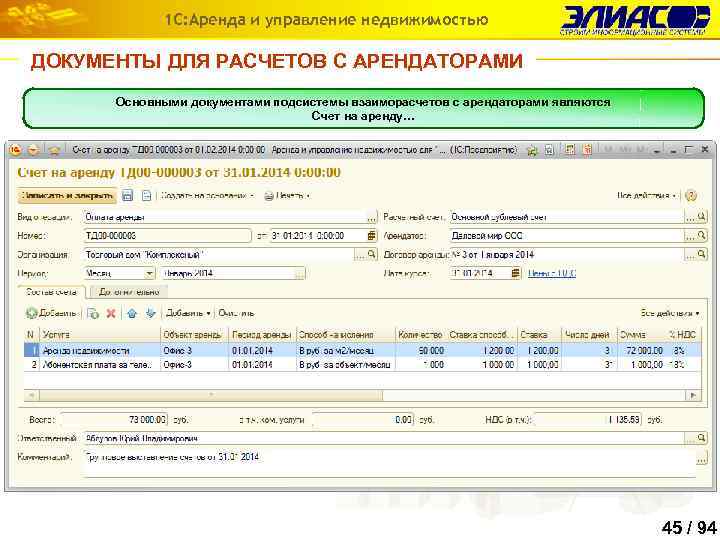Click the Арендатор field Деловой мир ООО

pyautogui.click(x=567, y=236)
